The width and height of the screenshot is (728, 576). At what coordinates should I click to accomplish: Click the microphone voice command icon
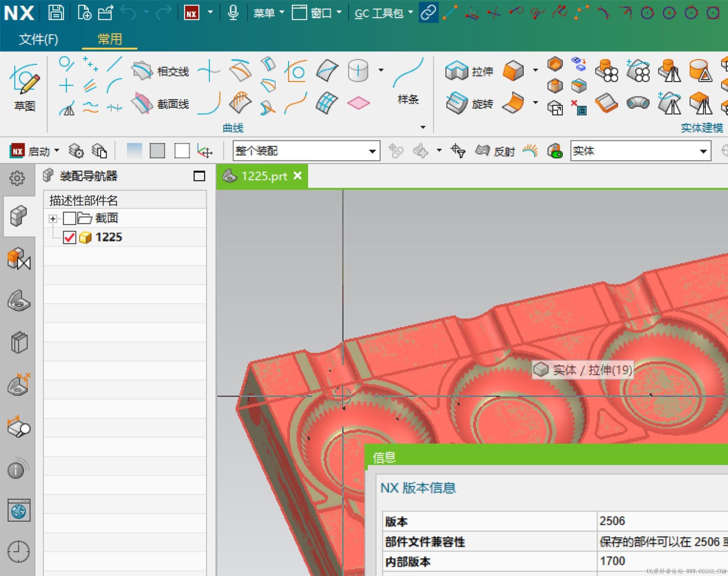233,13
